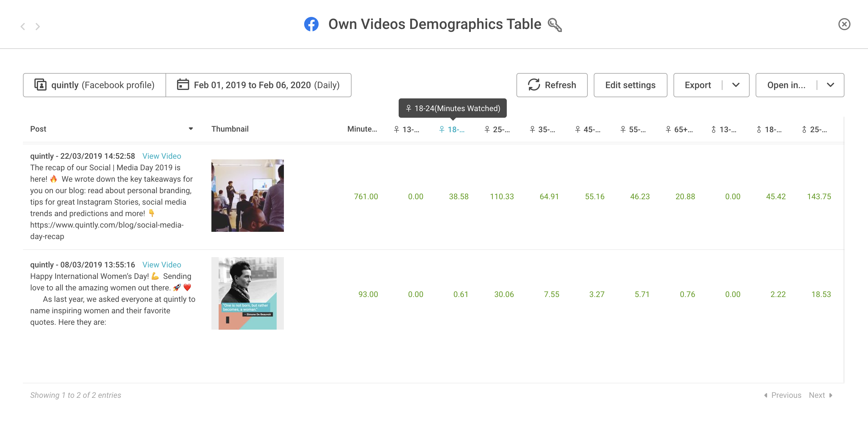Click the Export button

697,85
